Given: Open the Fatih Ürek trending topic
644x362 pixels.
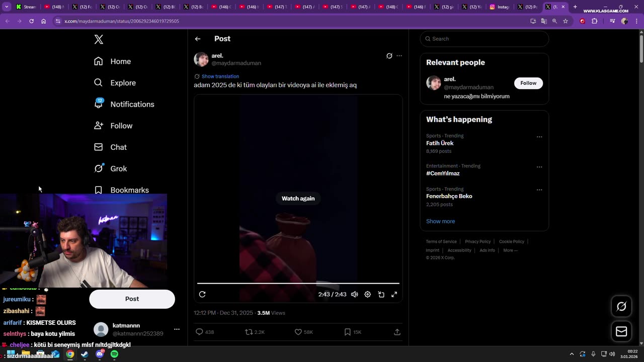Looking at the screenshot, I should 440,143.
